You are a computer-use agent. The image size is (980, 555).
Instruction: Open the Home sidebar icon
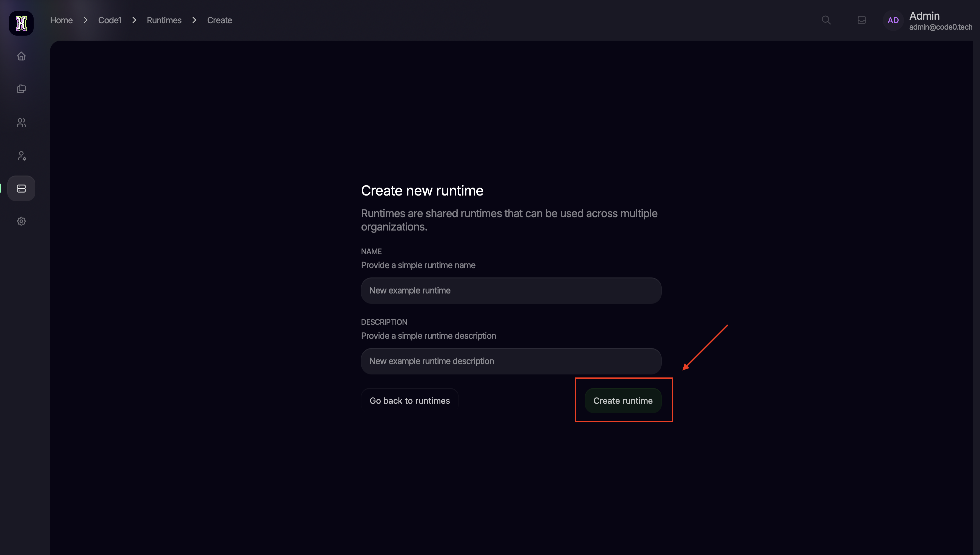[21, 56]
